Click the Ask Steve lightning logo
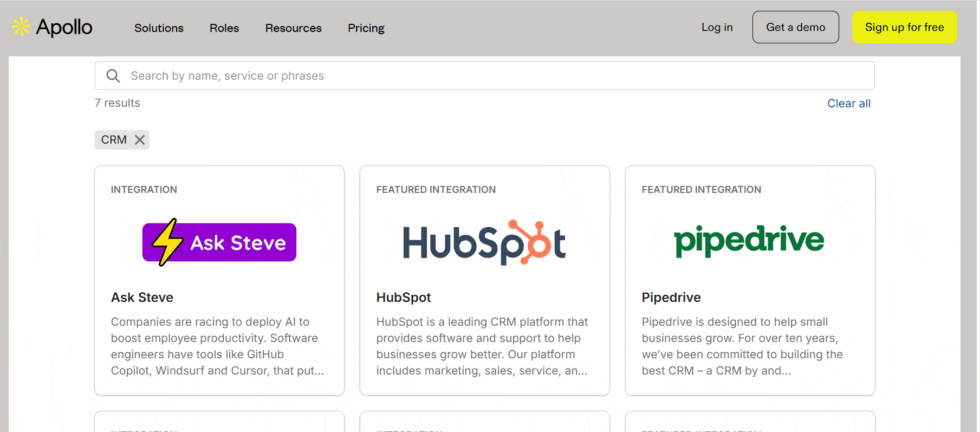 click(219, 242)
